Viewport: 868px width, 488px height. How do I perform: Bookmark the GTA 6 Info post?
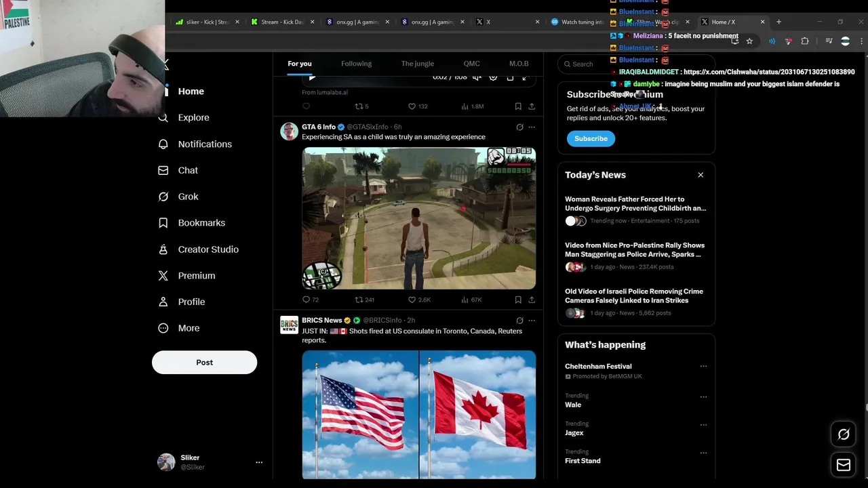[x=518, y=300]
